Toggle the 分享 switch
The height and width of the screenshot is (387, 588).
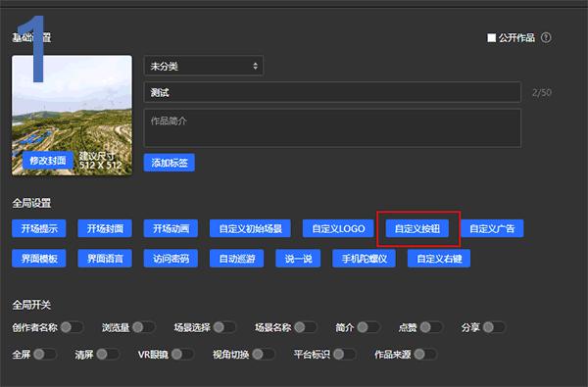pos(494,327)
